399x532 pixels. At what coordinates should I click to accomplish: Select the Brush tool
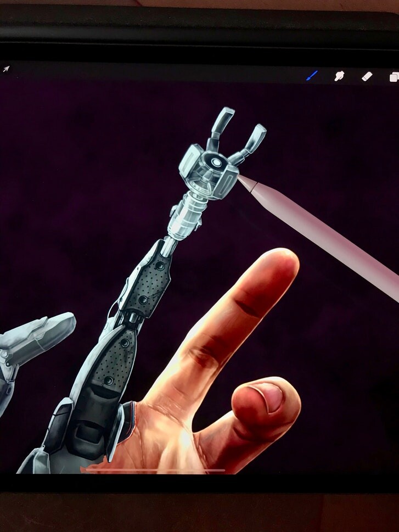pyautogui.click(x=312, y=76)
